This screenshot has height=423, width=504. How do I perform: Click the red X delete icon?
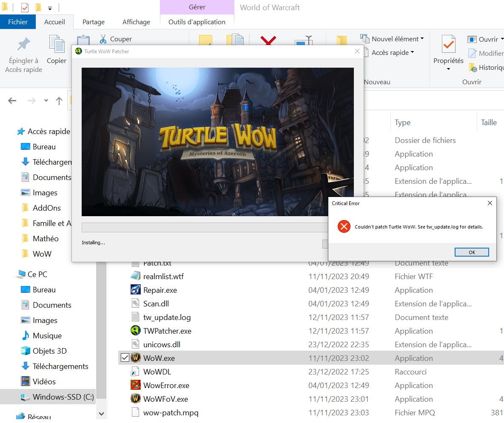click(268, 40)
